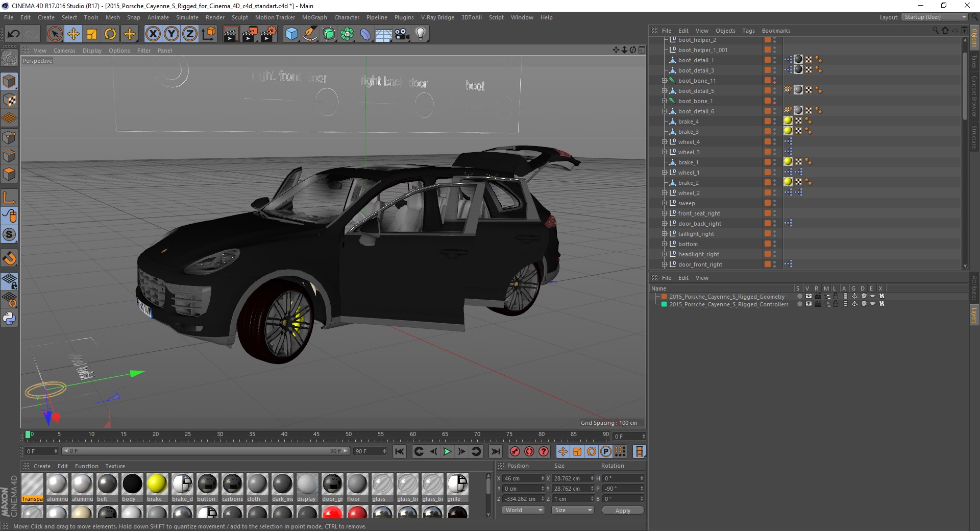The width and height of the screenshot is (980, 531).
Task: Open the Array modeling objects icon
Action: (347, 34)
